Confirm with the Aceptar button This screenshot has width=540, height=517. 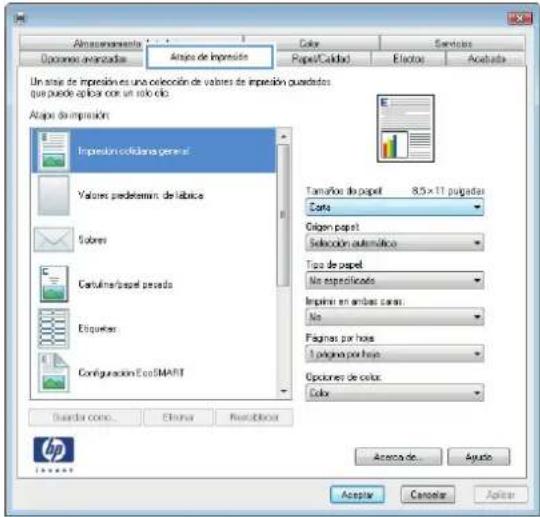[357, 495]
